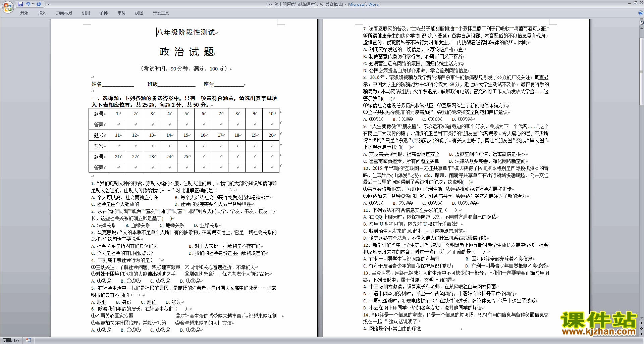
Task: Save the document with the floppy icon
Action: coord(20,4)
